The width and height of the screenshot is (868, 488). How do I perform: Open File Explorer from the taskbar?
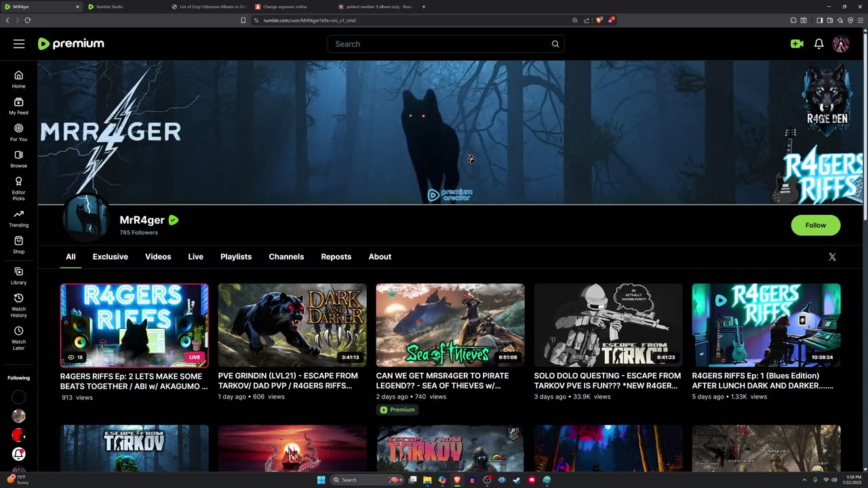(427, 480)
